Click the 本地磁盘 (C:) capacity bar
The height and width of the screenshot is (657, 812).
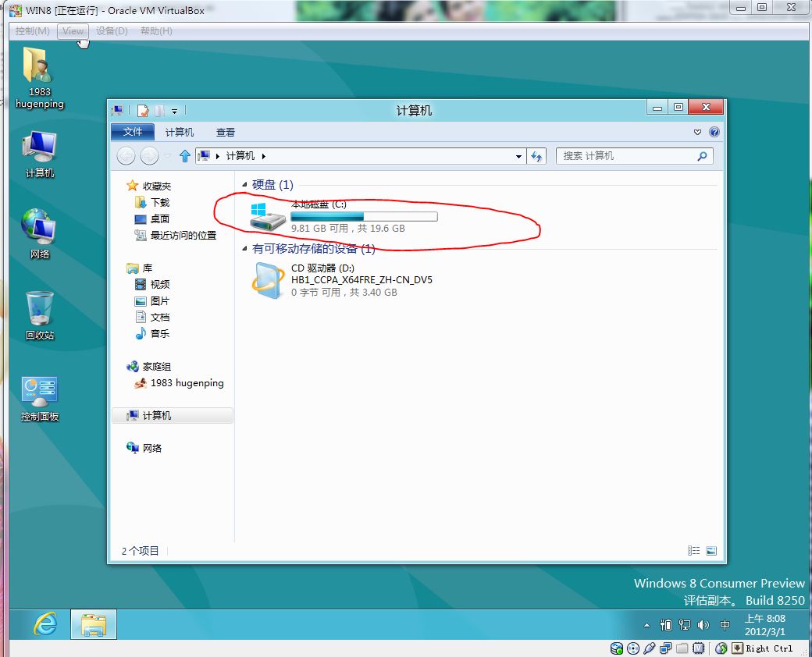(x=364, y=216)
